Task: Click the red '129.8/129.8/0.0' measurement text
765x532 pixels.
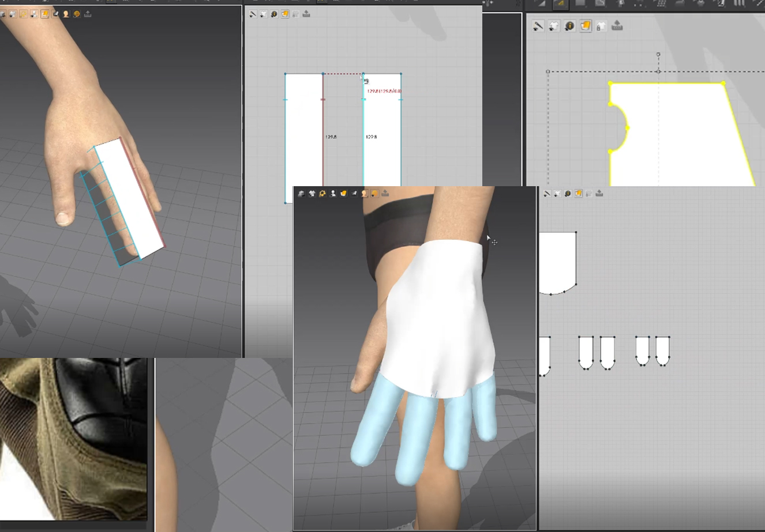Action: (x=384, y=91)
